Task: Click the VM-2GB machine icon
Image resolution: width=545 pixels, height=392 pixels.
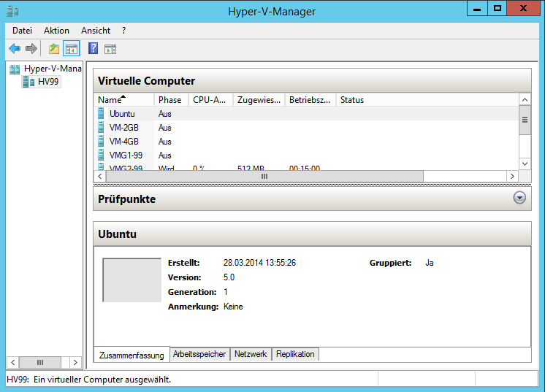Action: pos(101,128)
